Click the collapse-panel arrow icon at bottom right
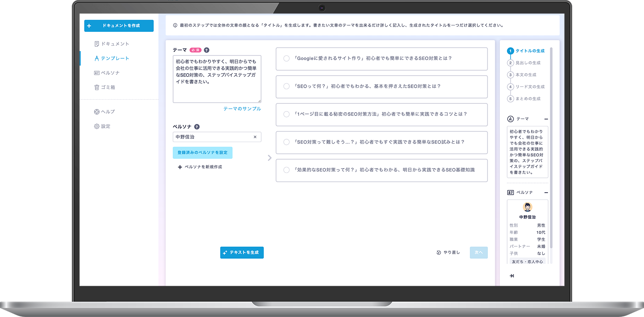Viewport: 644px width, 317px height. point(512,276)
